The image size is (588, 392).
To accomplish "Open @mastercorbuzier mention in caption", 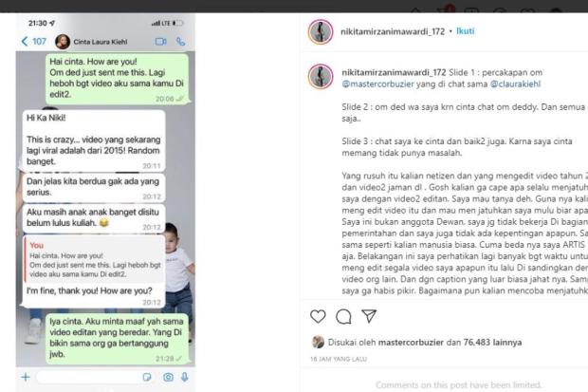I will pos(377,84).
